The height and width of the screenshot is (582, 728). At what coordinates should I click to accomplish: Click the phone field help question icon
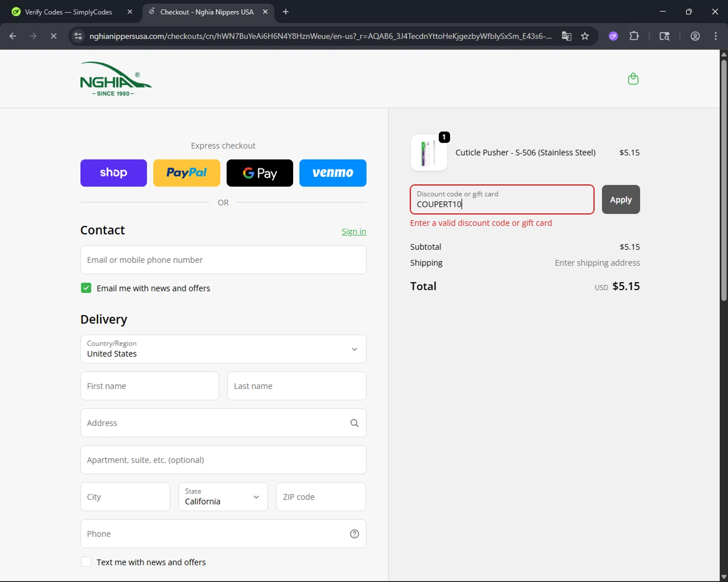[354, 533]
